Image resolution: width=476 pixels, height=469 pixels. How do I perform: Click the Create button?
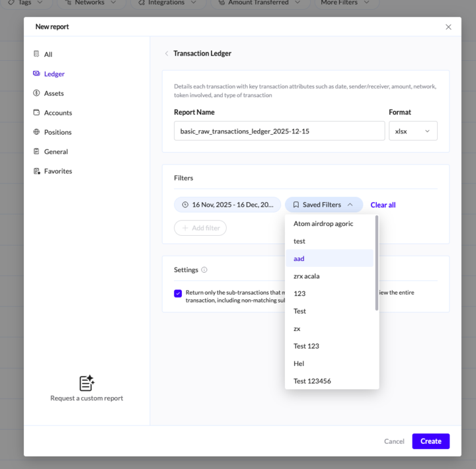pyautogui.click(x=430, y=441)
